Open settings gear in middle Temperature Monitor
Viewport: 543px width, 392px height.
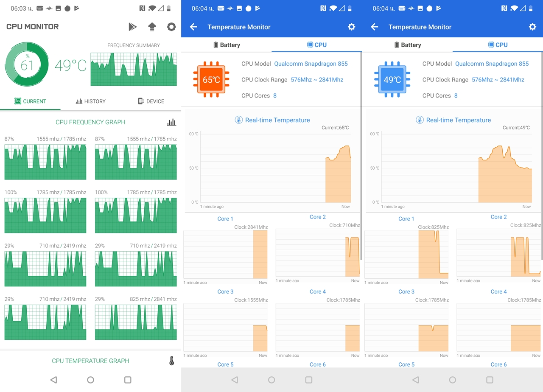[351, 27]
